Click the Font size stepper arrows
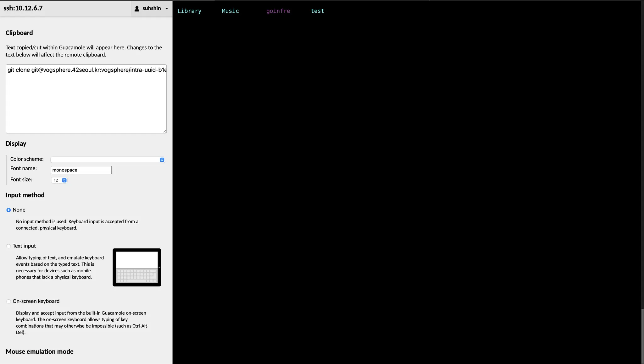Image resolution: width=644 pixels, height=364 pixels. 64,180
